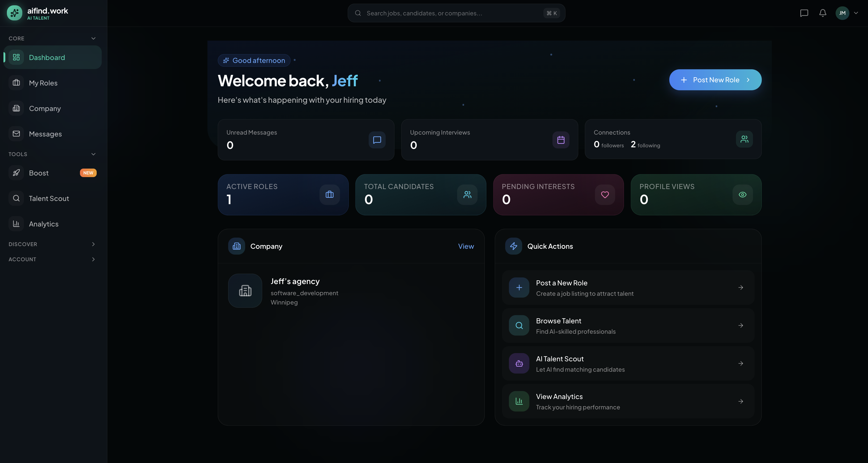Select the Talent Scout tool in sidebar

click(x=49, y=198)
